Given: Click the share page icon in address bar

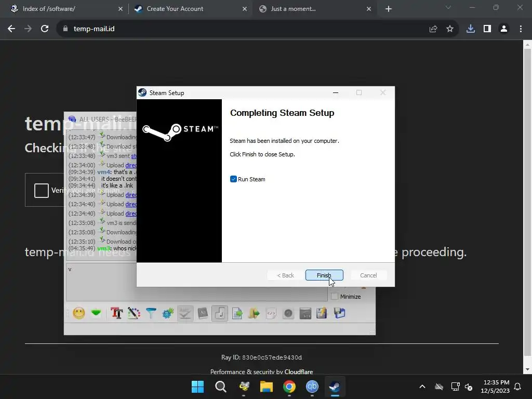Looking at the screenshot, I should pyautogui.click(x=433, y=29).
